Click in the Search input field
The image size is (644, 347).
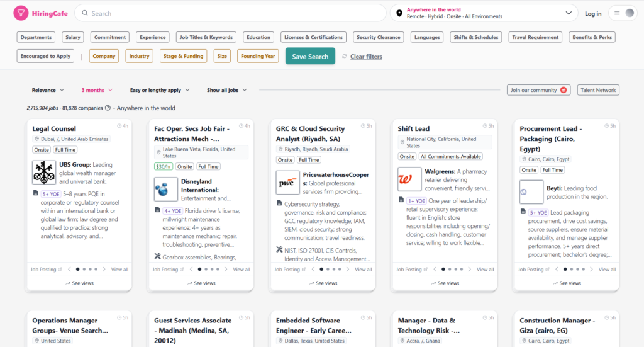231,13
